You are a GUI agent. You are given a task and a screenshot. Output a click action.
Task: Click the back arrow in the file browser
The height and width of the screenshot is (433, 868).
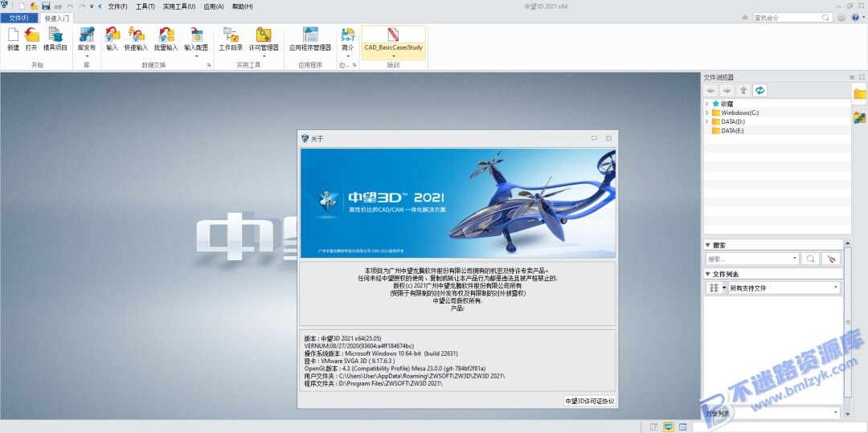click(711, 90)
